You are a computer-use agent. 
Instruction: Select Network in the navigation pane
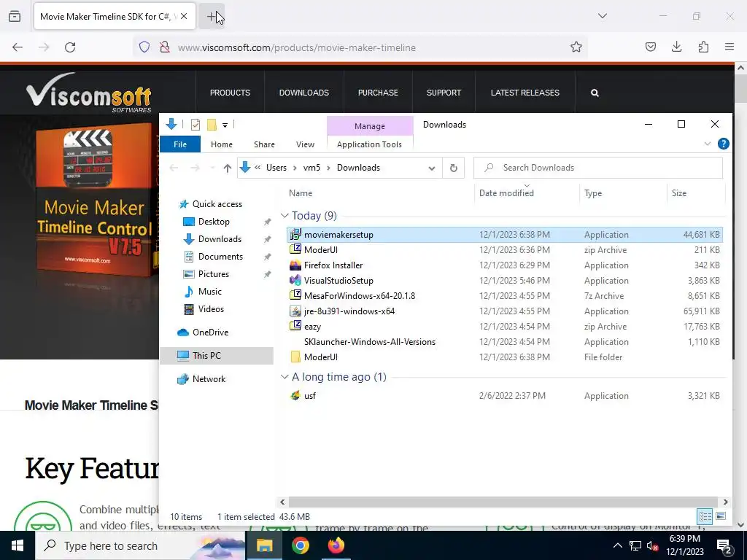coord(209,379)
